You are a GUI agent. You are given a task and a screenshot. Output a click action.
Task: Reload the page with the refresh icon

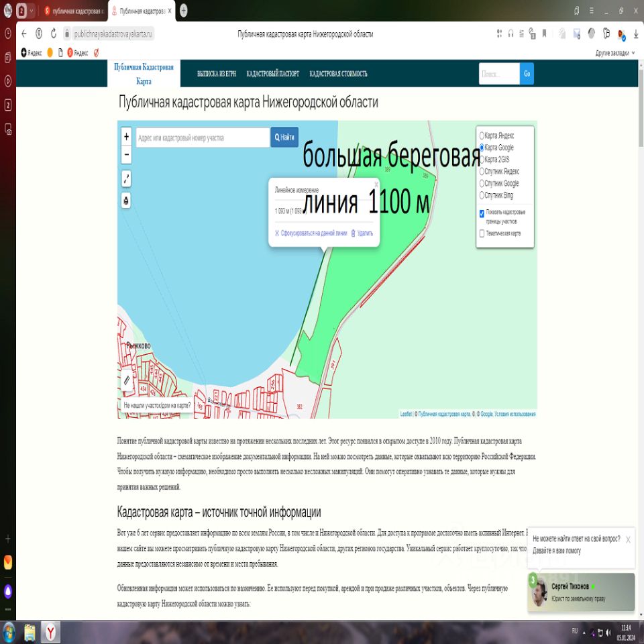(x=54, y=34)
